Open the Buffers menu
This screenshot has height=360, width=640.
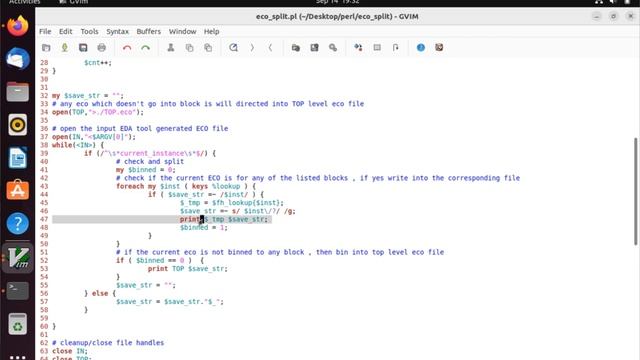149,31
